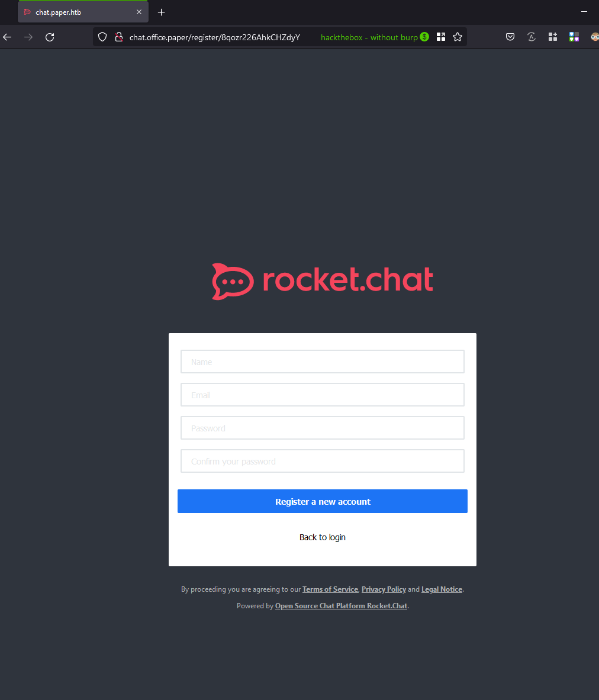Click the green dollar container badge
Viewport: 599px width, 700px height.
424,37
